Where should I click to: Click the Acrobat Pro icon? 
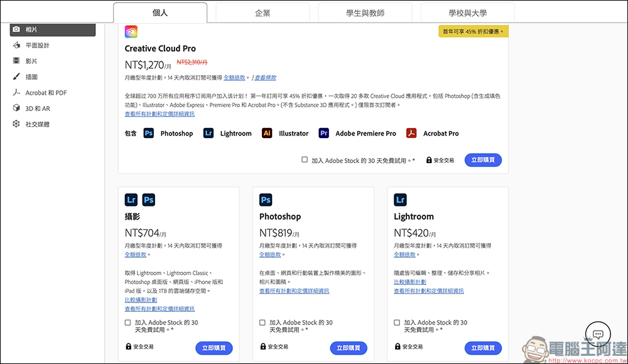click(x=411, y=133)
